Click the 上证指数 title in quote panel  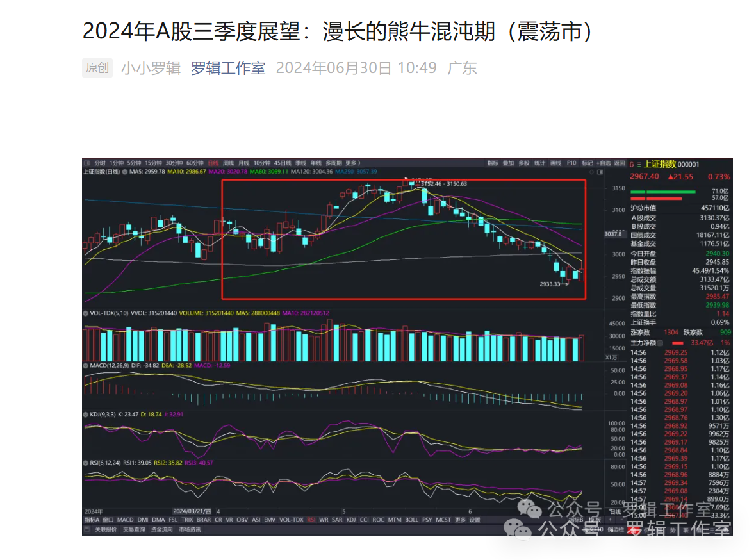click(660, 164)
